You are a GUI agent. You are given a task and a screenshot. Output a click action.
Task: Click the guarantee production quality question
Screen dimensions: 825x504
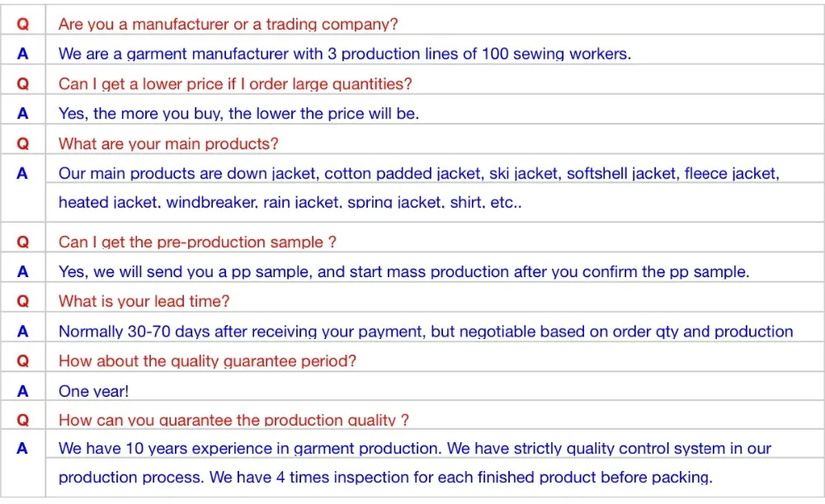coord(233,420)
